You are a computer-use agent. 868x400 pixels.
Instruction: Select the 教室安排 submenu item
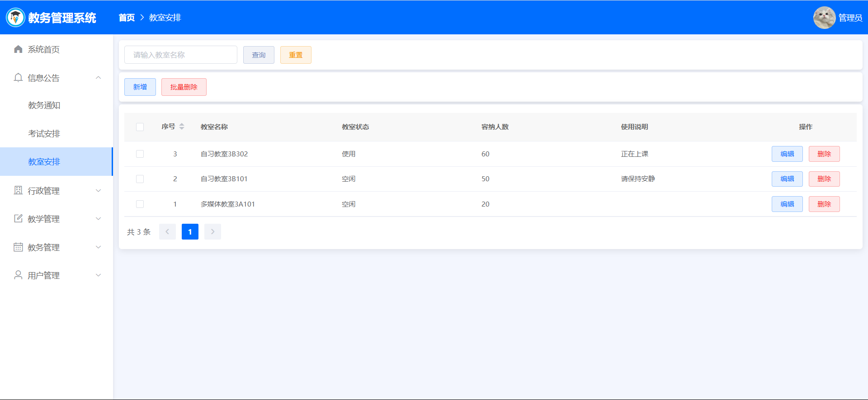coord(57,162)
